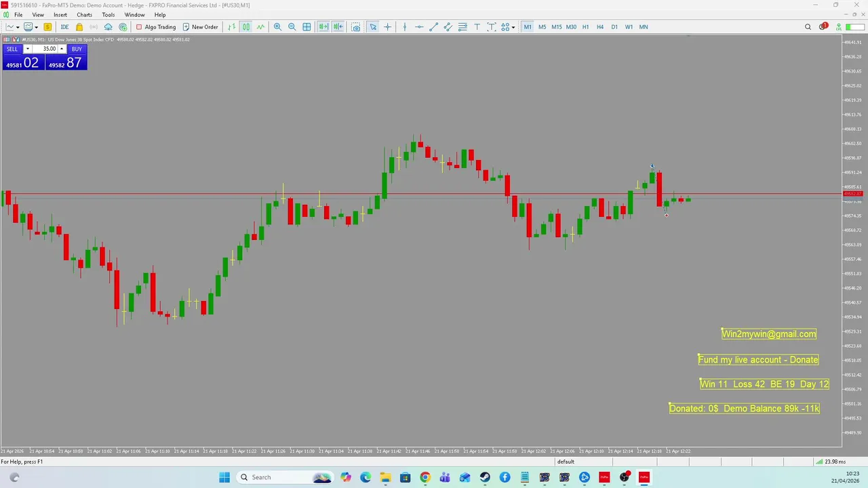
Task: Open the Tools menu
Action: coord(108,15)
